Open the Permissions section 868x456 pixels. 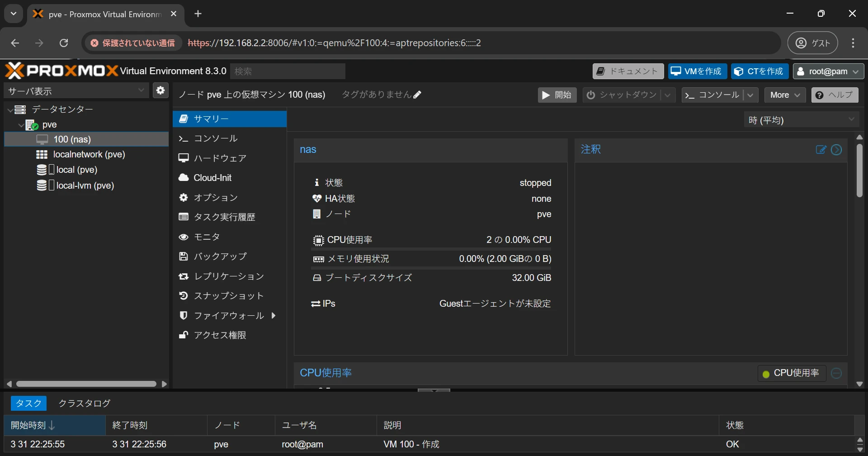[230, 335]
